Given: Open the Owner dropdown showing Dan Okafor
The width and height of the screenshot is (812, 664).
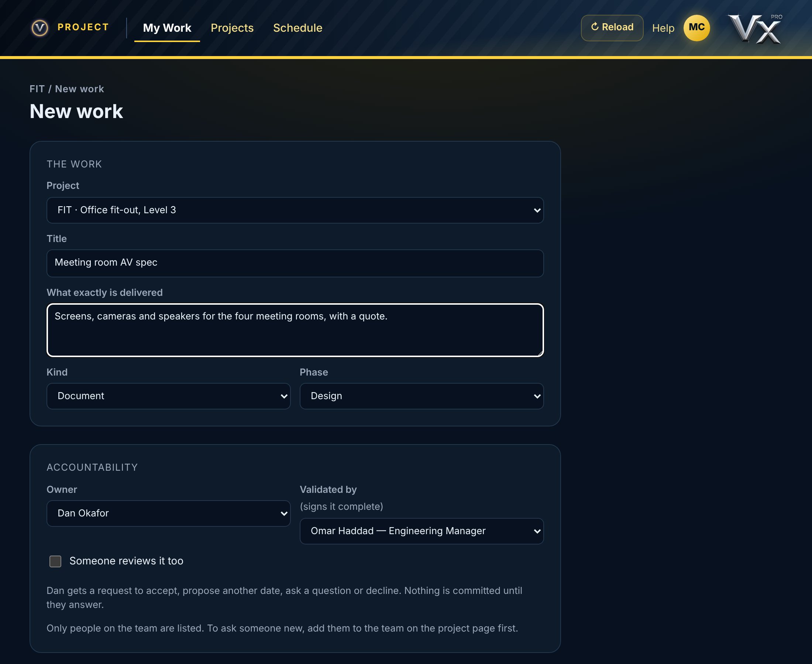Looking at the screenshot, I should pos(168,513).
